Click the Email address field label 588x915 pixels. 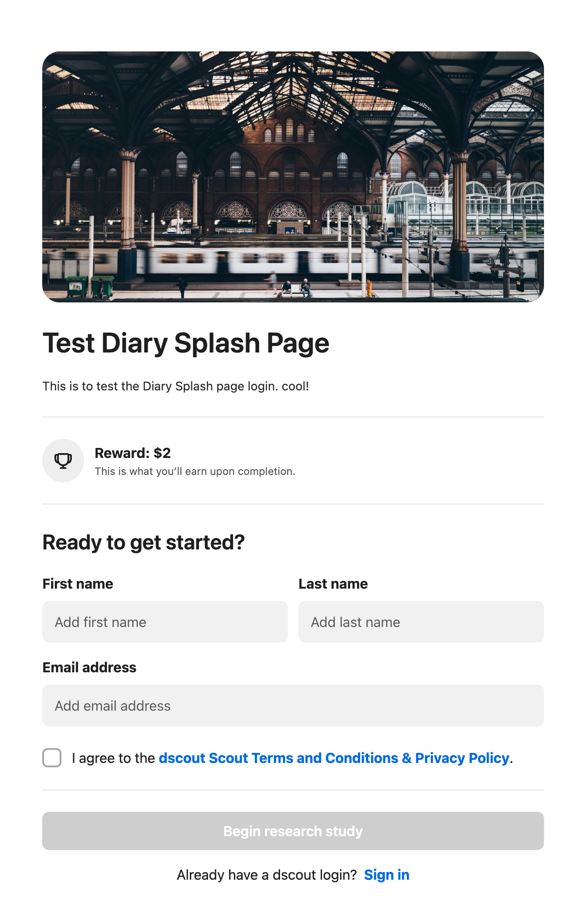coord(89,668)
